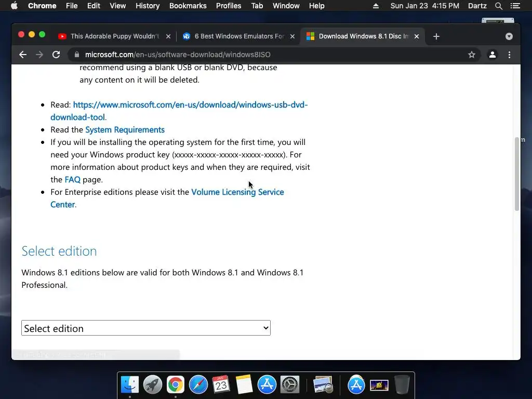Open the Bookmarks menu
Viewport: 532px width, 399px height.
click(x=188, y=6)
